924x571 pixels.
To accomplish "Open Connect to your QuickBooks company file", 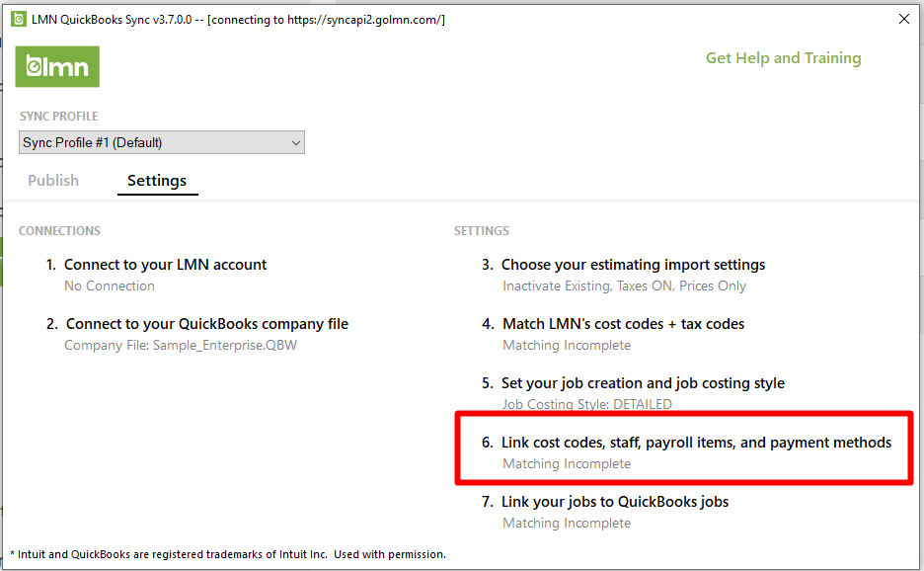I will click(x=207, y=324).
